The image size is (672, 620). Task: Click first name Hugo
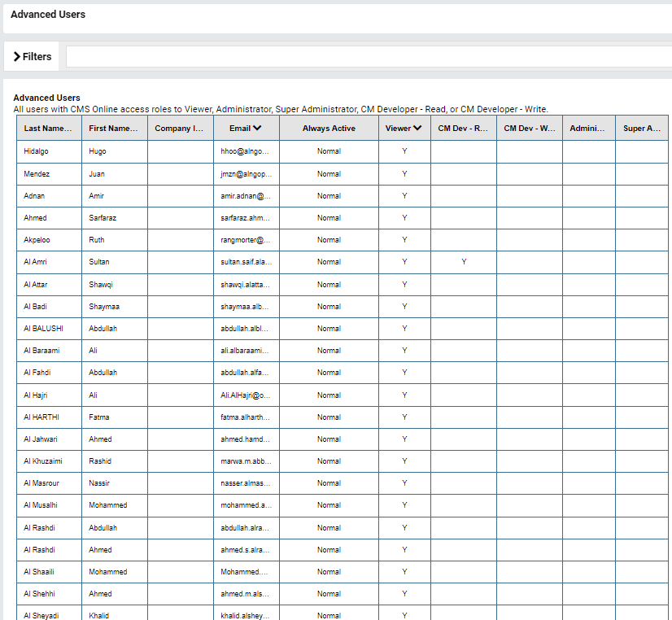98,151
